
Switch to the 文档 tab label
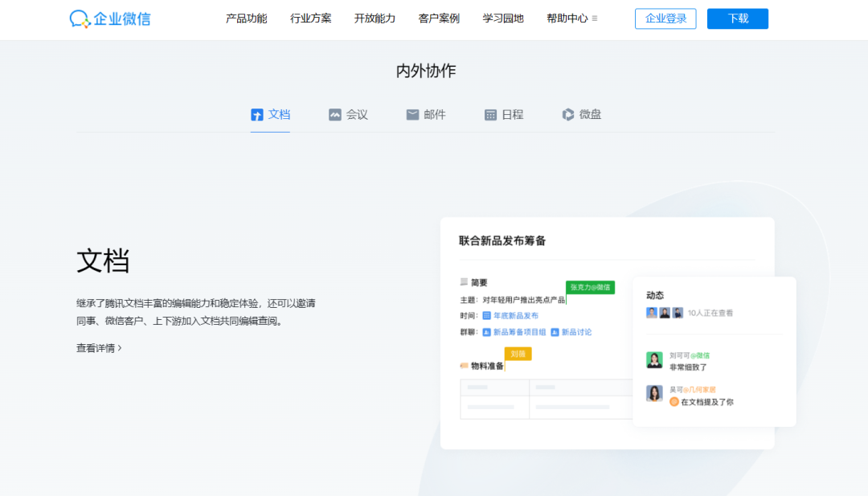pyautogui.click(x=279, y=115)
